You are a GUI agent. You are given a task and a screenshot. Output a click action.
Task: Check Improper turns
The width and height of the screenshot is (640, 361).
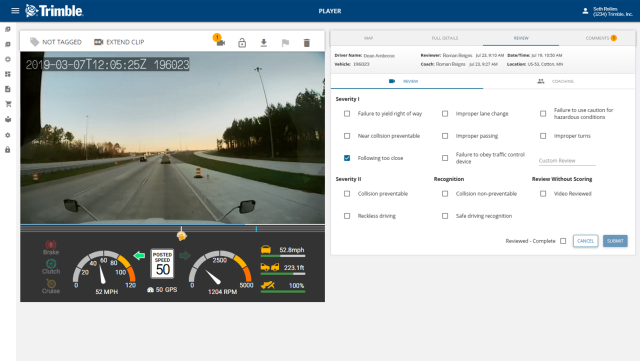click(x=543, y=136)
